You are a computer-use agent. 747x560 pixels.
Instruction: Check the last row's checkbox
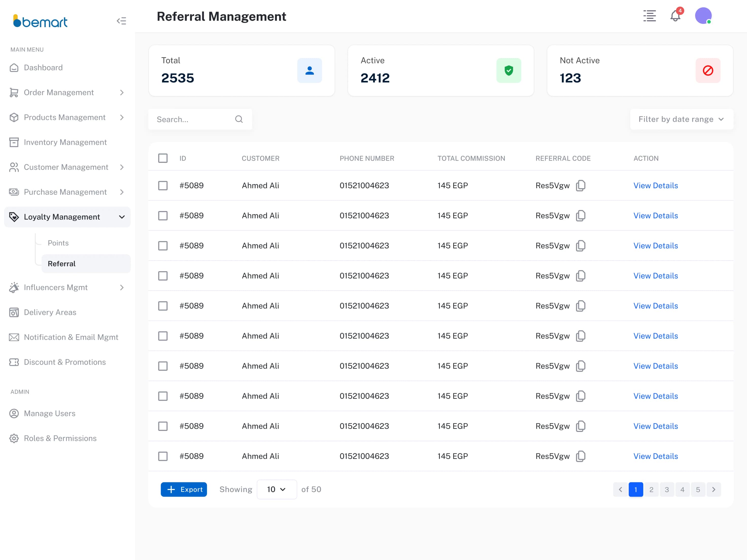(163, 456)
